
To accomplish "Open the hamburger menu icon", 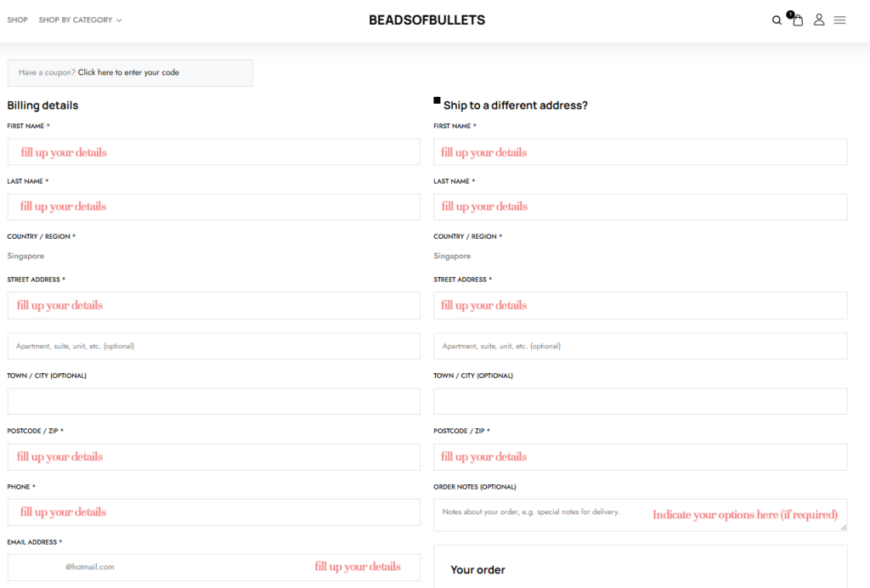I will pyautogui.click(x=839, y=20).
